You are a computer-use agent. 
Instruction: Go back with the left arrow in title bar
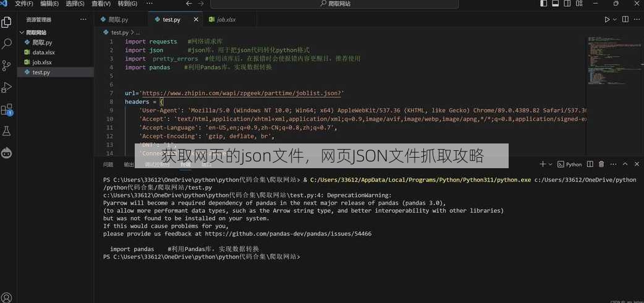189,3
